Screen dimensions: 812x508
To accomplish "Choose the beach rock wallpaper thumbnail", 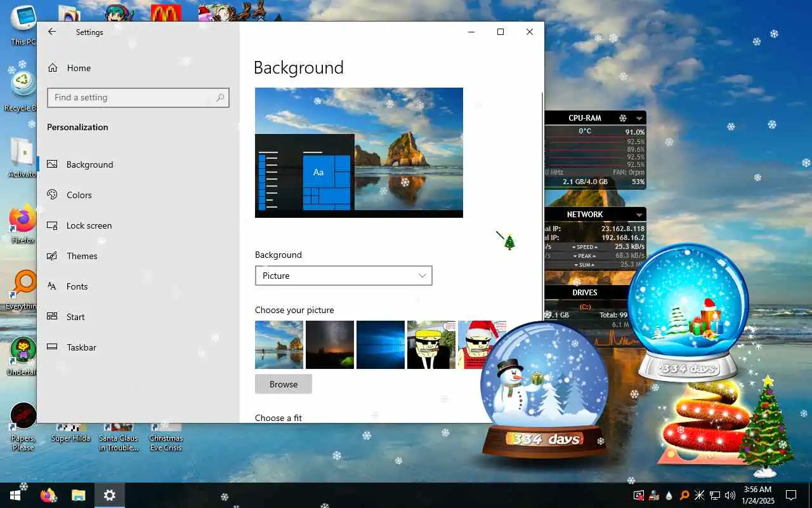I will pos(279,345).
